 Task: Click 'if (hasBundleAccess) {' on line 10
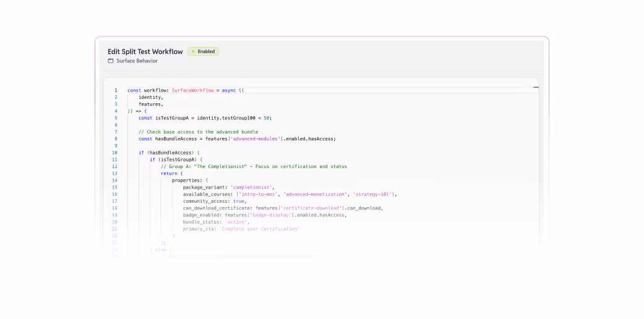click(169, 153)
